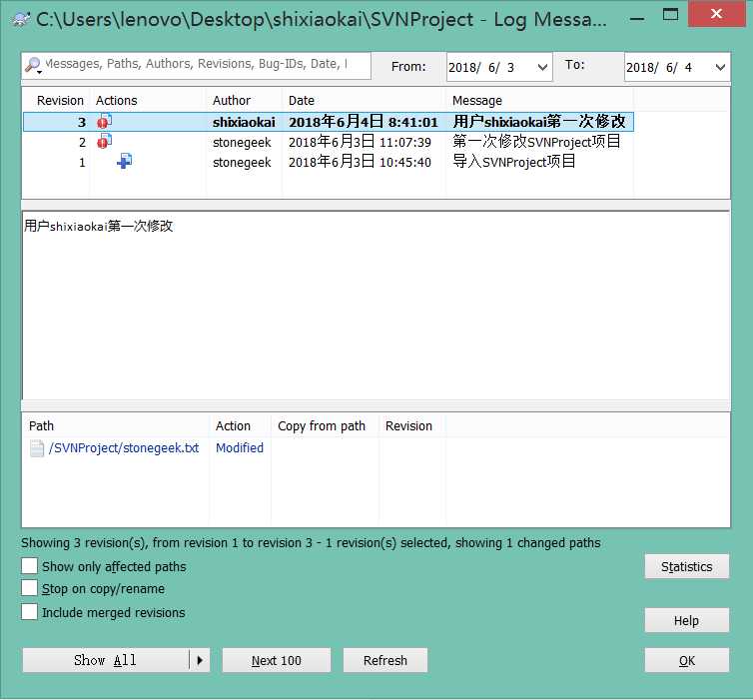Image resolution: width=753 pixels, height=700 pixels.
Task: Click the search magnifier filter icon
Action: click(33, 65)
